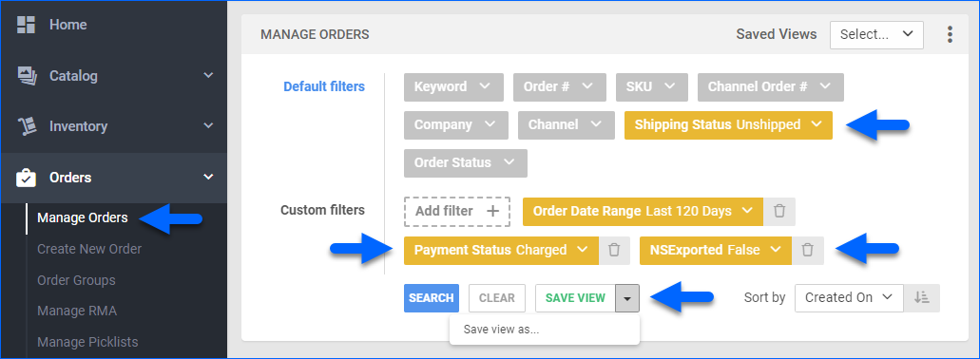Viewport: 980px width, 359px height.
Task: Expand the Shipping Status Unshipped filter
Action: (728, 124)
